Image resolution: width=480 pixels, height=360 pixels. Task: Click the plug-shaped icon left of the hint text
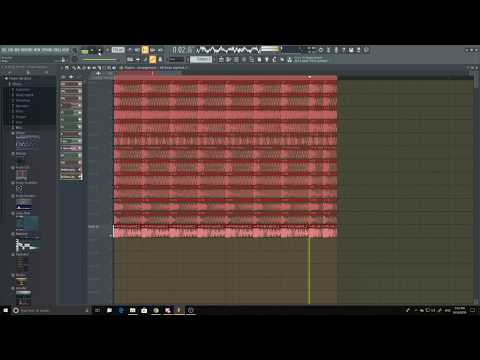[x=289, y=59]
